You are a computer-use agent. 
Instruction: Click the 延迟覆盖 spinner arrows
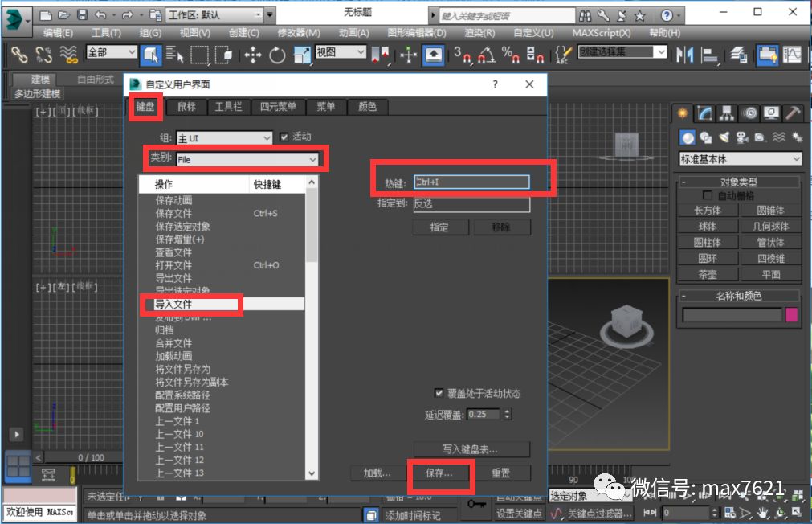(x=507, y=414)
